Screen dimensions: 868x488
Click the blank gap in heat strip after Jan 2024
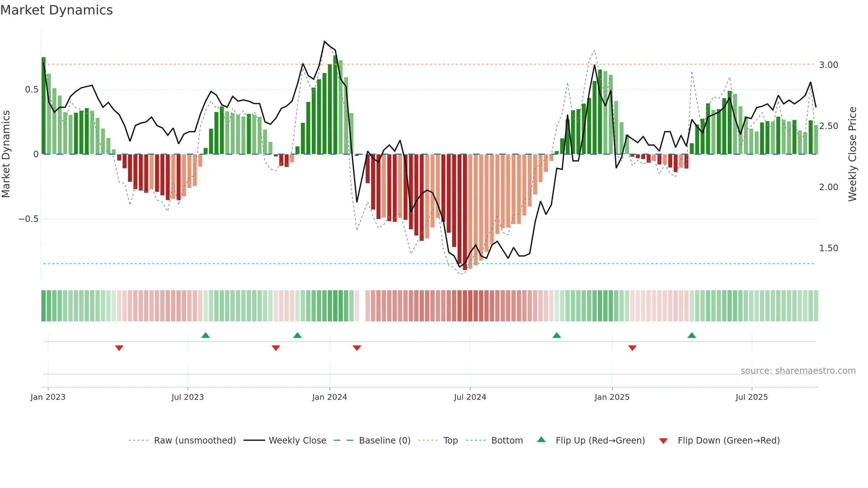(362, 306)
